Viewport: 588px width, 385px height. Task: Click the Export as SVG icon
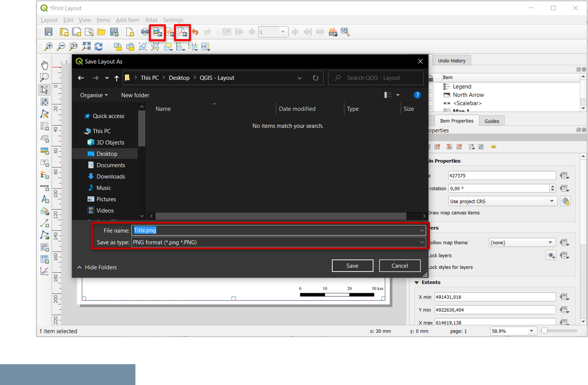[x=170, y=32]
